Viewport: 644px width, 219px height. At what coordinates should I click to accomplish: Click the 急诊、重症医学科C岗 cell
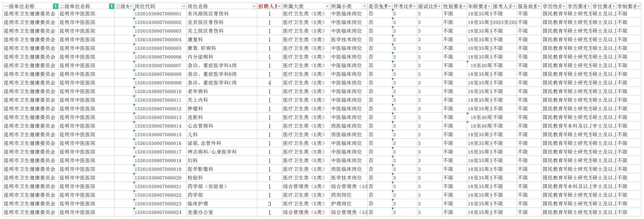click(222, 83)
